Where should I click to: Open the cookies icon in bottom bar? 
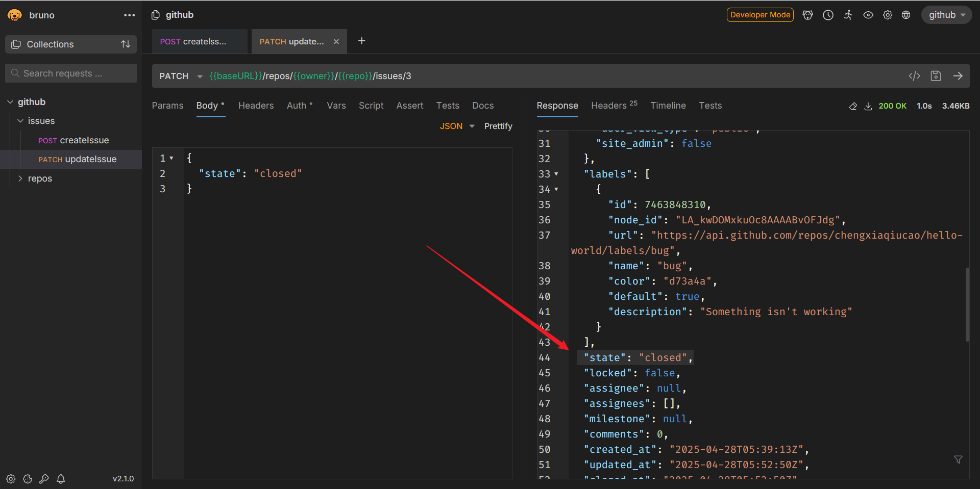[28, 479]
